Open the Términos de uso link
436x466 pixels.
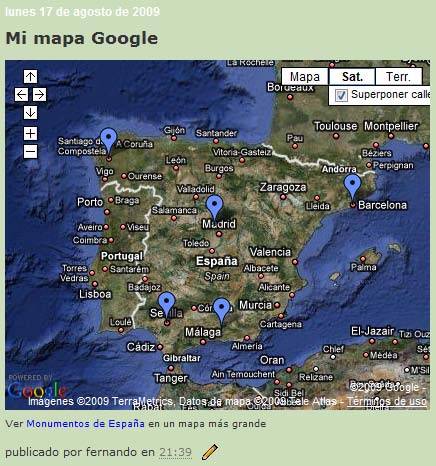coord(387,401)
